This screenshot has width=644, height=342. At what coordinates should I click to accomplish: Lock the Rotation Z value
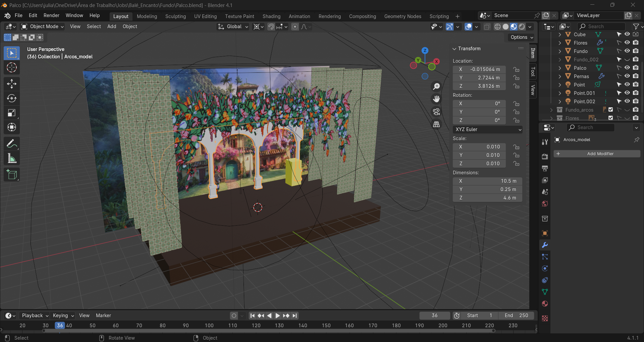(x=516, y=120)
